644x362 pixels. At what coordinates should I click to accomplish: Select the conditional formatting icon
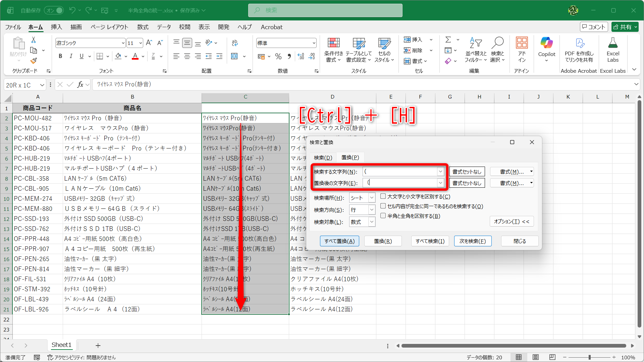click(x=333, y=50)
